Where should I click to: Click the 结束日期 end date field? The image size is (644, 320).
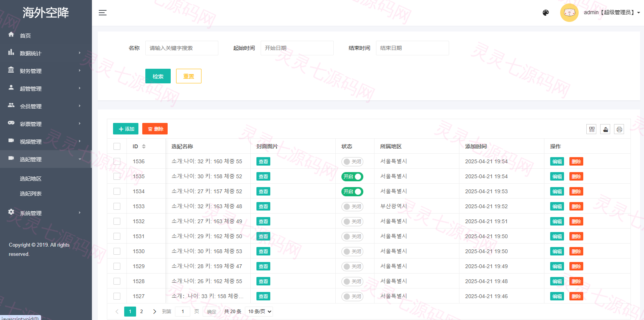point(413,48)
